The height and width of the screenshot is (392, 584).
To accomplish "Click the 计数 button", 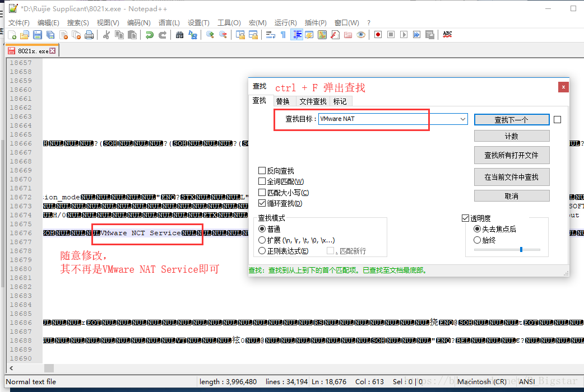I will tap(511, 136).
